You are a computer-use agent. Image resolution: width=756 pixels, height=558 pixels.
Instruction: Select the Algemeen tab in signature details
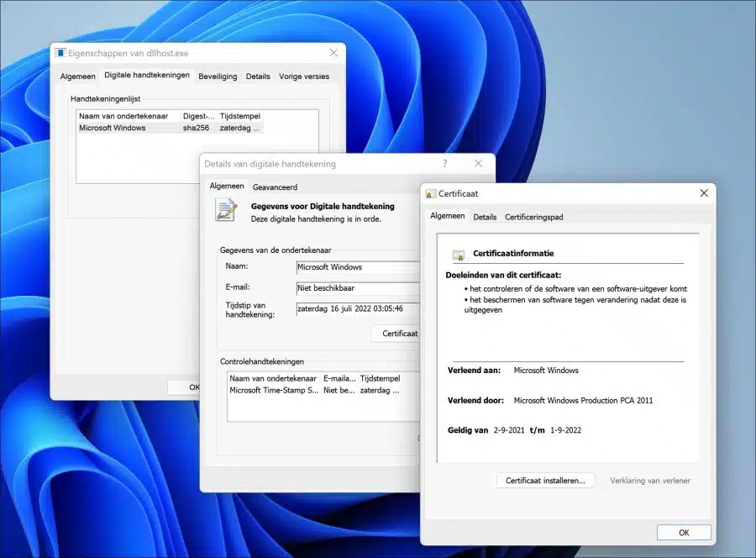(227, 186)
